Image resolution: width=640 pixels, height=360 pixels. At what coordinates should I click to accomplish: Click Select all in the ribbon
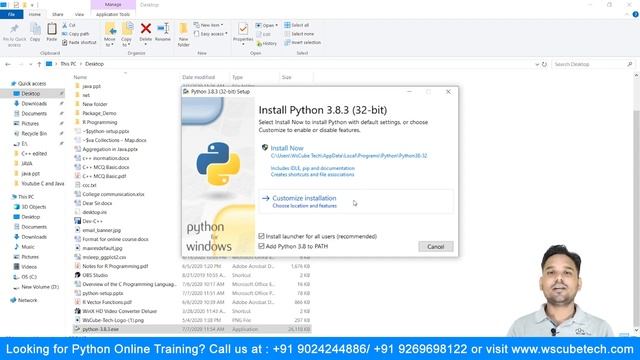click(x=296, y=25)
